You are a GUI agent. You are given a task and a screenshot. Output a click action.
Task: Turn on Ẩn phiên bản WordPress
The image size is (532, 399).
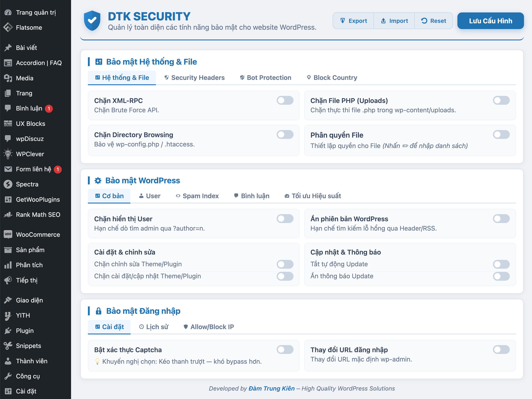501,219
